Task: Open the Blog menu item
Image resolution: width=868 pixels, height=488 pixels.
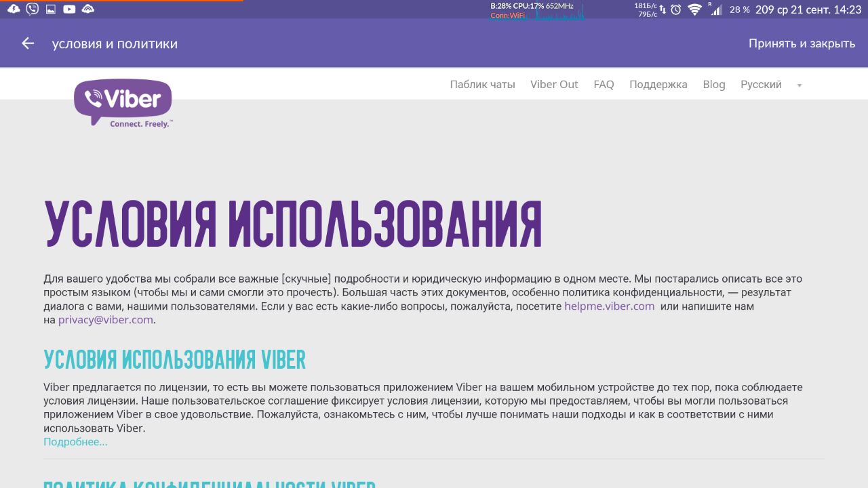Action: 714,85
